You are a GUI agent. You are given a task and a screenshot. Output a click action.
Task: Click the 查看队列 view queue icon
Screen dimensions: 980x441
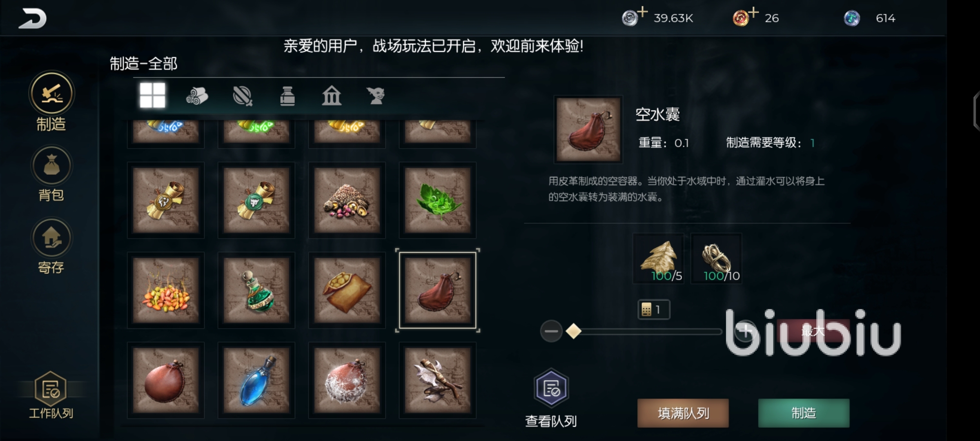click(551, 388)
